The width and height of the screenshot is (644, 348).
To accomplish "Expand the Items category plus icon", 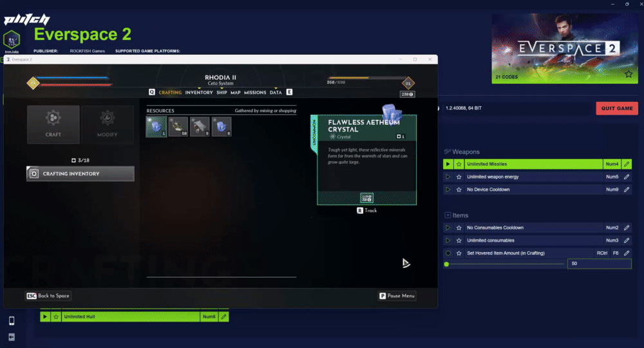I will tap(448, 215).
